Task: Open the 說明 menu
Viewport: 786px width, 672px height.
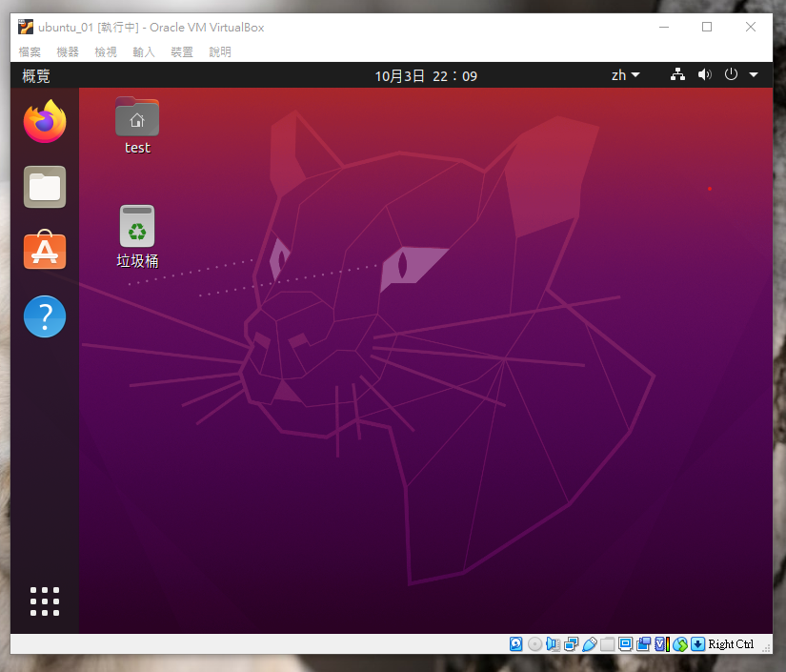Action: tap(220, 51)
